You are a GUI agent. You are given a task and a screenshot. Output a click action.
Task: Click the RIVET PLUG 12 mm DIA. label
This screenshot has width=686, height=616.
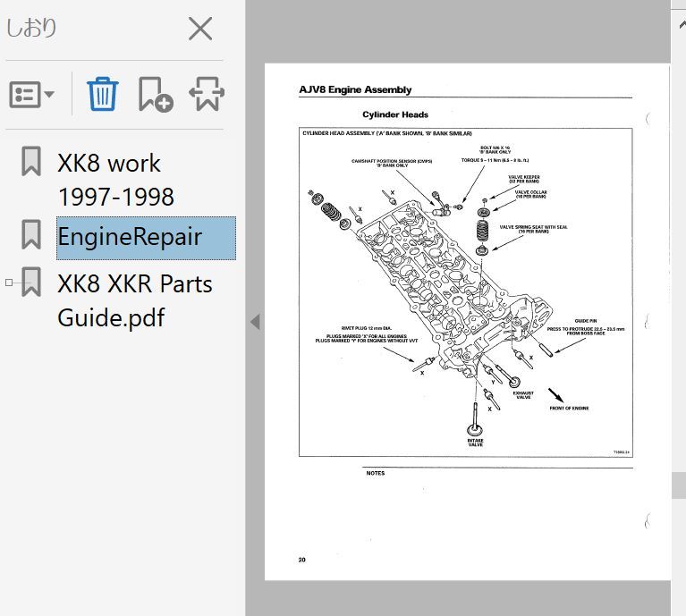(x=367, y=328)
